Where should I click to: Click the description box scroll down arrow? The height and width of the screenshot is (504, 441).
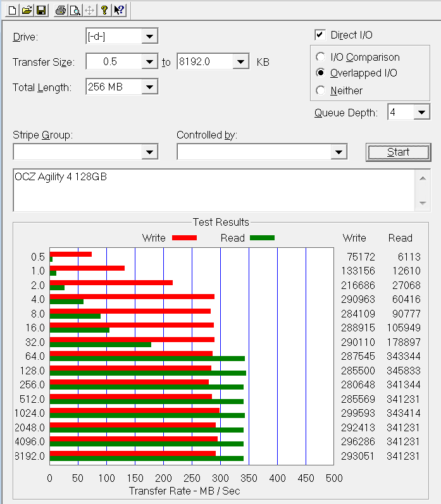click(423, 203)
